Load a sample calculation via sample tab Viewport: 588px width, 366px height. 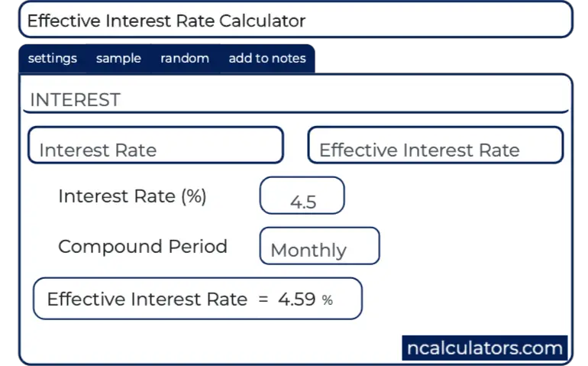coord(118,59)
